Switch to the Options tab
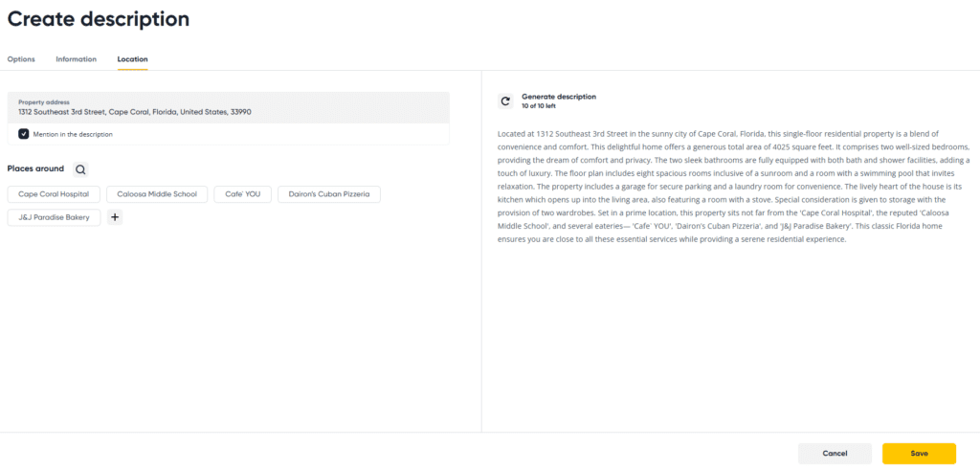The width and height of the screenshot is (980, 469). pyautogui.click(x=21, y=59)
